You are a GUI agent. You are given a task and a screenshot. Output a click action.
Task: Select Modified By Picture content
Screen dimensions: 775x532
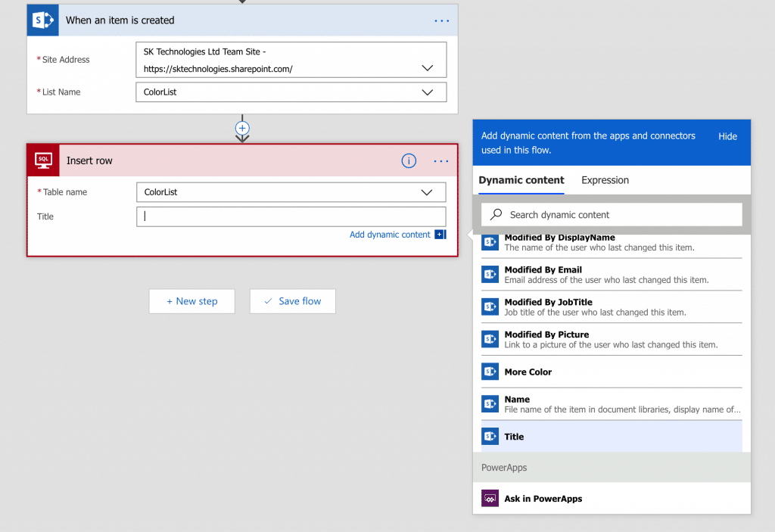(x=612, y=339)
